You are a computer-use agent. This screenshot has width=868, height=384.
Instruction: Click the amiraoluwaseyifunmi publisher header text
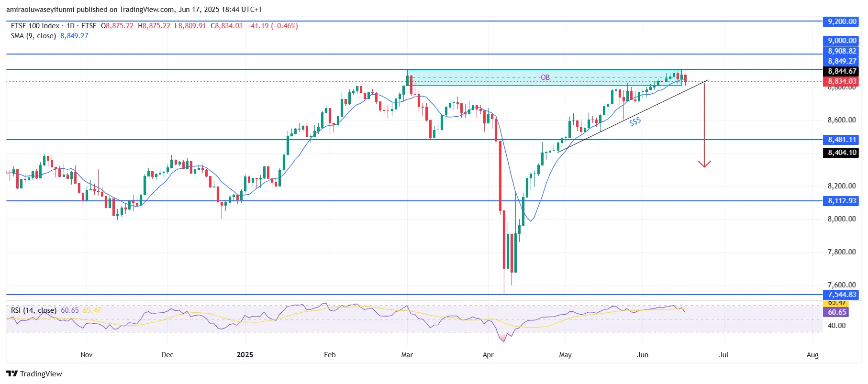coord(40,10)
